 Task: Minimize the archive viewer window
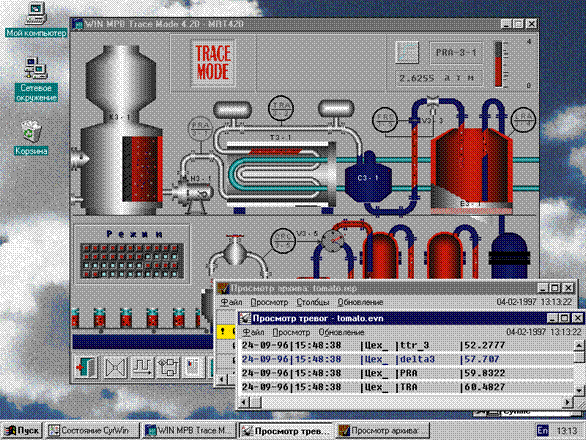pyautogui.click(x=543, y=288)
